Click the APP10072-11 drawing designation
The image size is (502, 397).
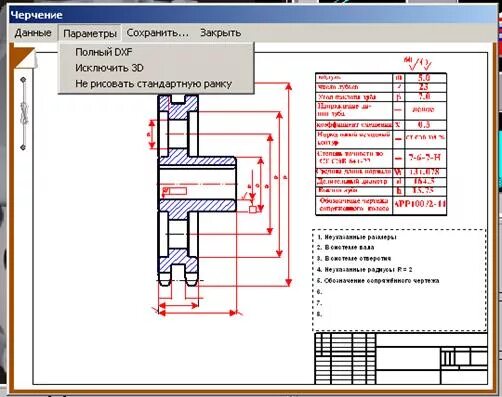(x=420, y=204)
